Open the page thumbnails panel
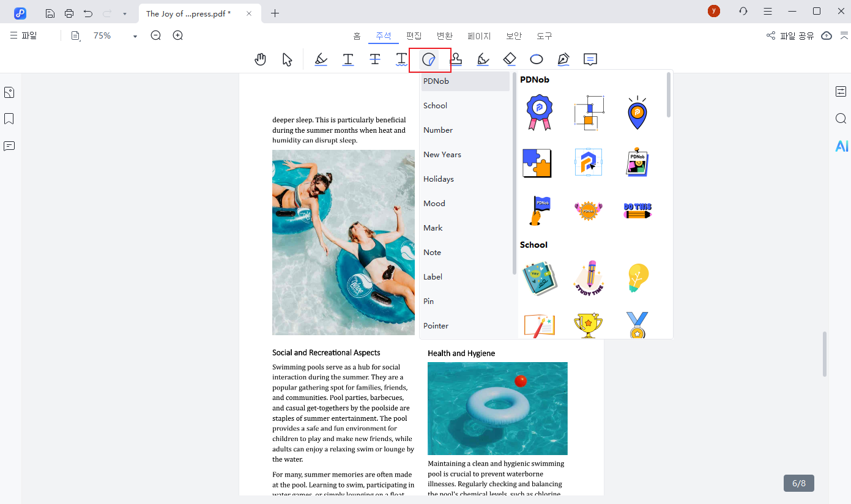 coord(9,92)
